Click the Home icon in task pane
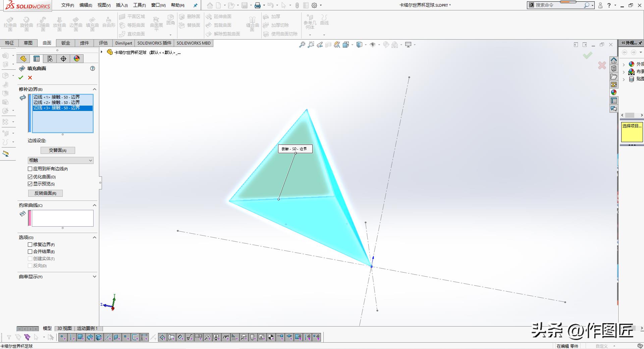The image size is (644, 349). click(x=614, y=60)
